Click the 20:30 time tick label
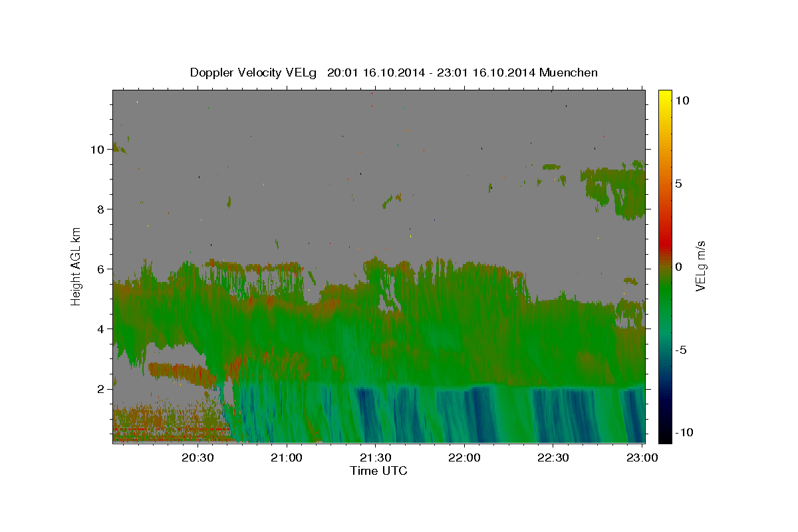Viewport: 798px width, 532px height. tap(198, 458)
